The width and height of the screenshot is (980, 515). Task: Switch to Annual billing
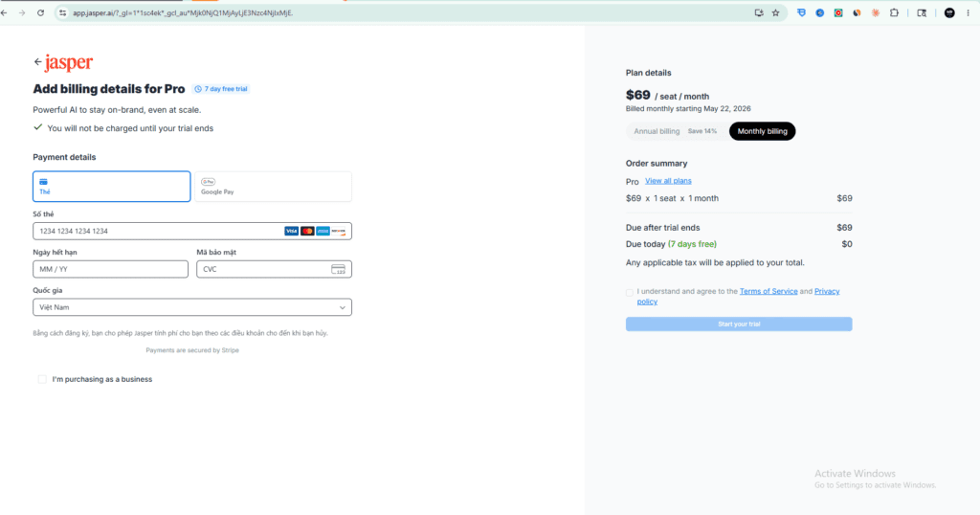click(657, 131)
